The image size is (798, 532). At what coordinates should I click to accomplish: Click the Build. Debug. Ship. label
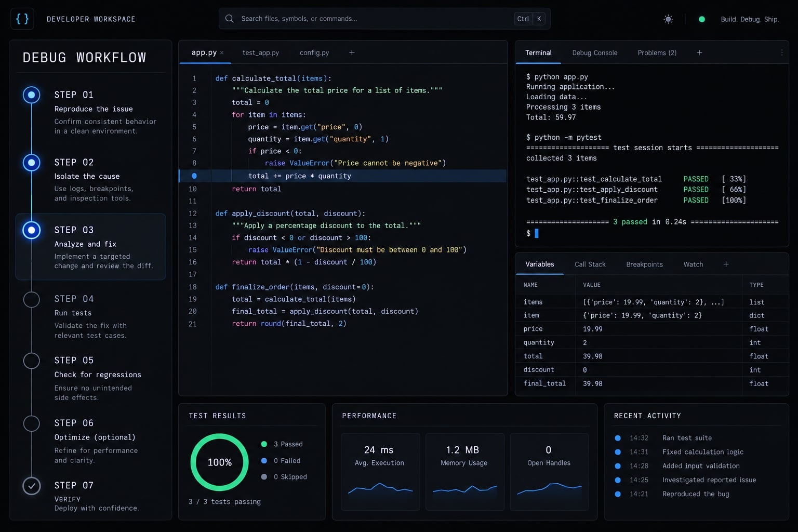[x=750, y=19]
